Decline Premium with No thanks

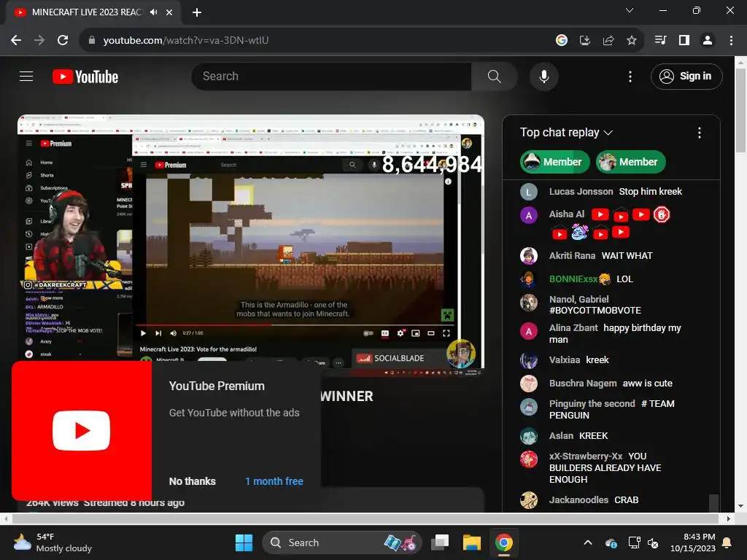click(193, 481)
